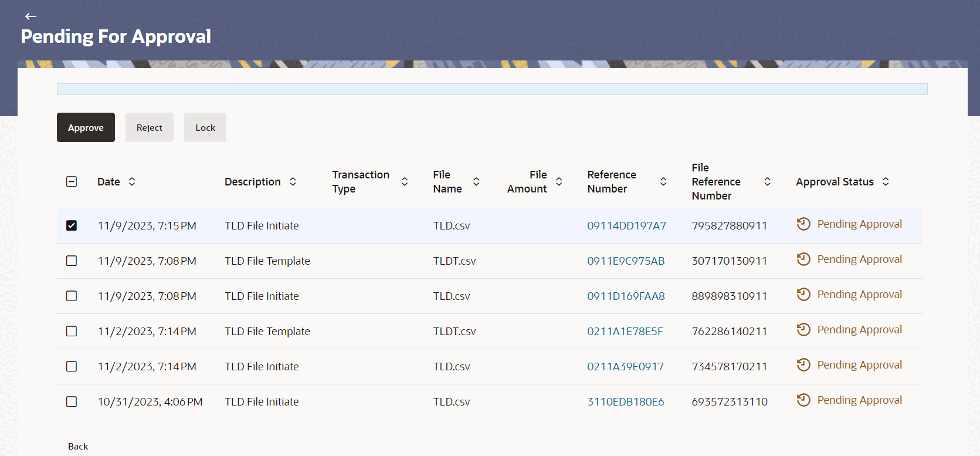
Task: Click file reference number 693572313110
Action: click(x=730, y=402)
